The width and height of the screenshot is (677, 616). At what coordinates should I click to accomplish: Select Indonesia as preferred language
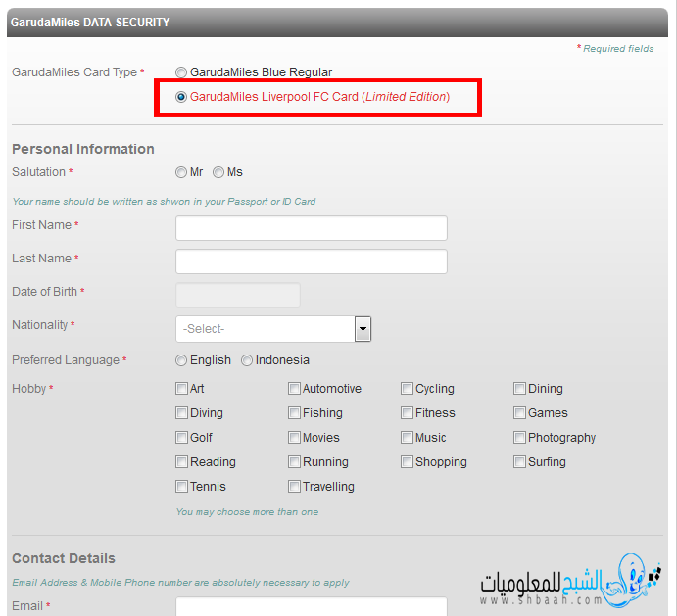click(247, 360)
